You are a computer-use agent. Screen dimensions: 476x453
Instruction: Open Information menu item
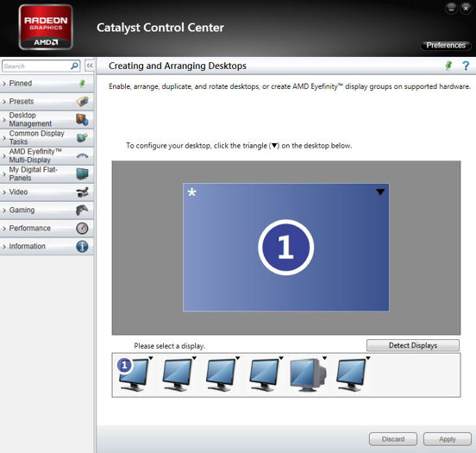pos(47,246)
